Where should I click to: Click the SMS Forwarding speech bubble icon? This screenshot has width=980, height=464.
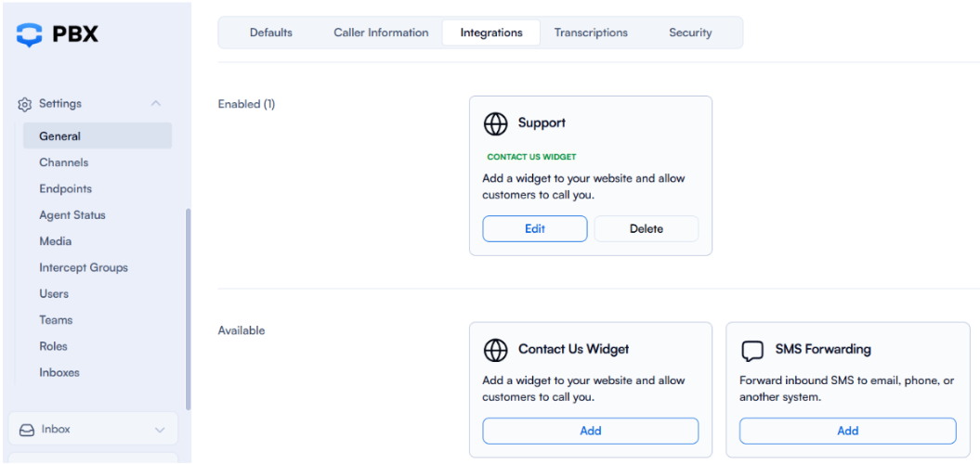point(752,351)
